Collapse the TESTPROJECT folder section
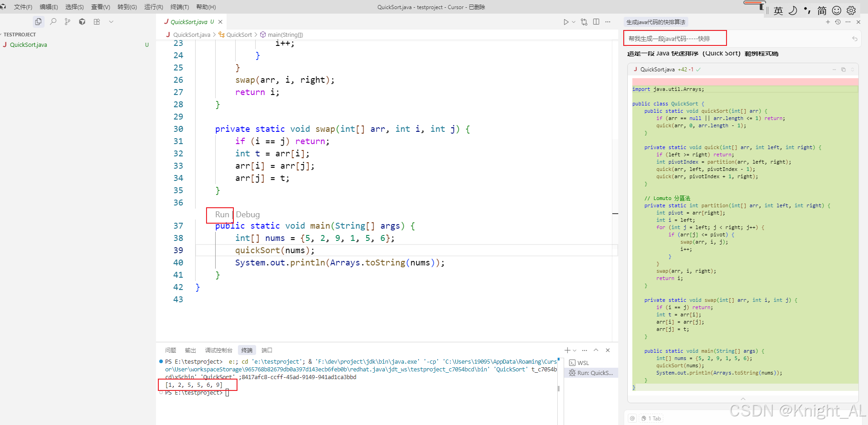 [x=20, y=35]
